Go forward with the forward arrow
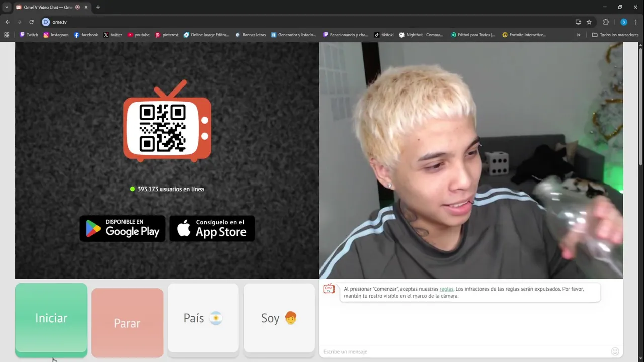 coord(19,22)
